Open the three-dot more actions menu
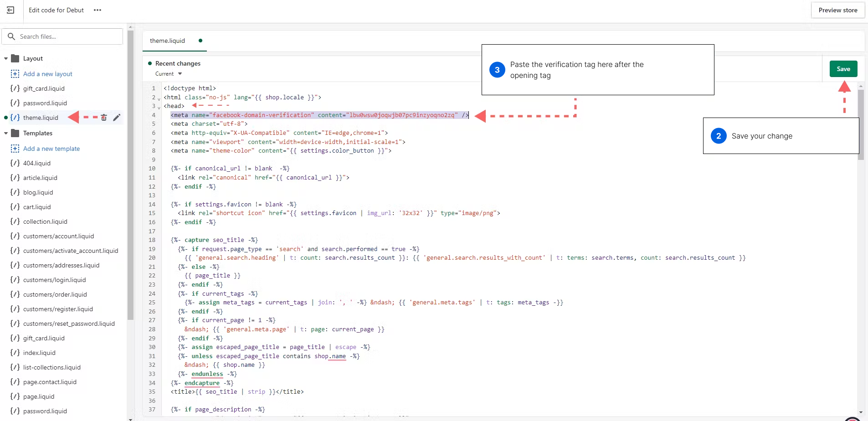 [x=98, y=10]
